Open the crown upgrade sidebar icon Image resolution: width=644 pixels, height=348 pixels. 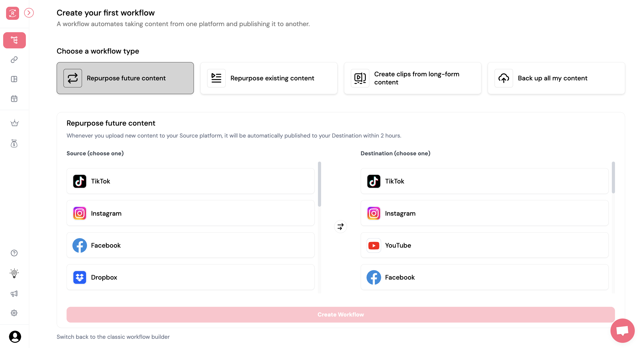pos(14,123)
